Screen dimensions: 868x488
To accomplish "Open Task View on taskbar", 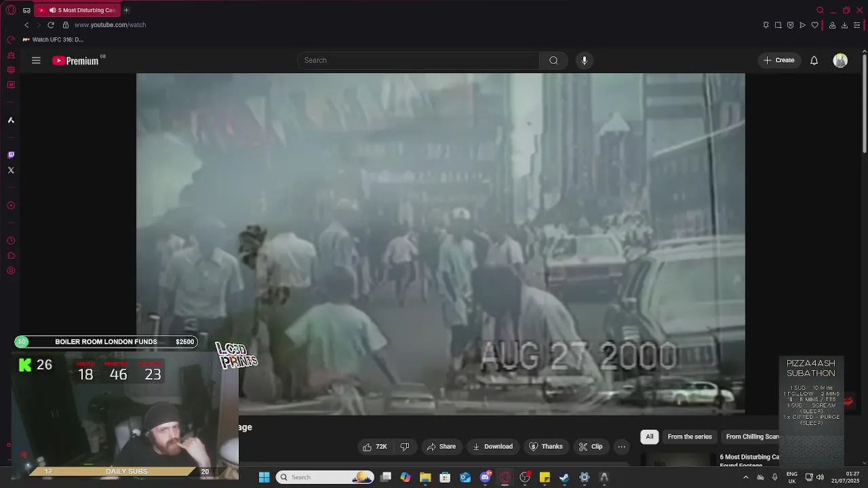I will [x=386, y=477].
